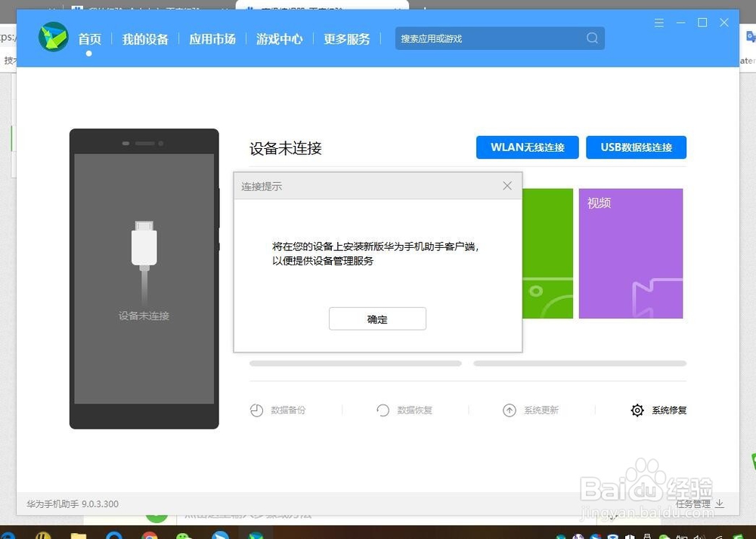The image size is (756, 539).
Task: Click the 设备未连接 heading
Action: coord(286,148)
